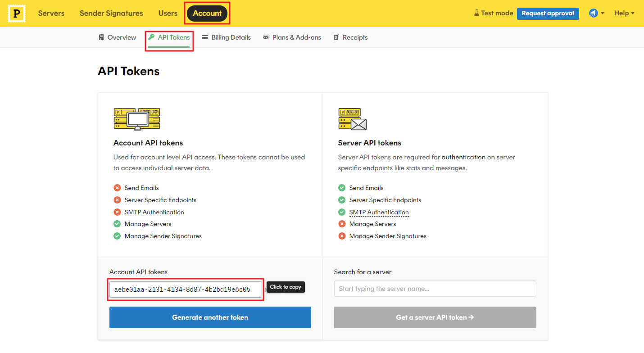
Task: Click the Account API tokens heading
Action: point(148,143)
